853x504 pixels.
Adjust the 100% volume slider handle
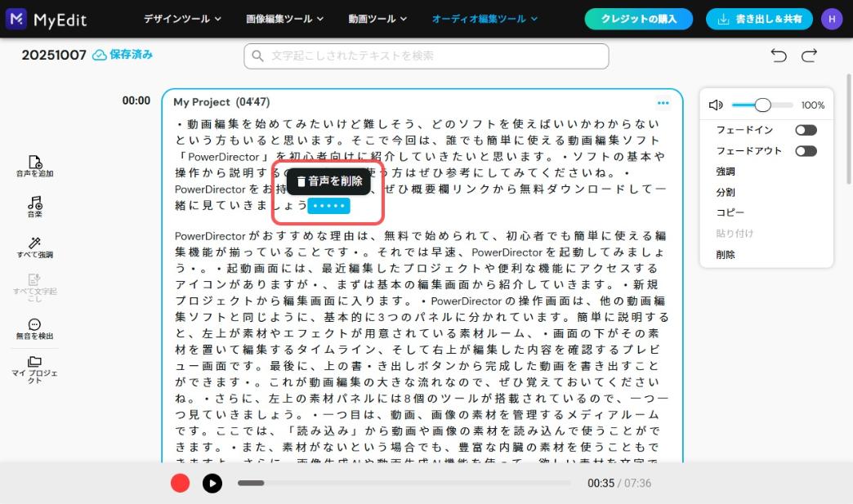pos(763,105)
